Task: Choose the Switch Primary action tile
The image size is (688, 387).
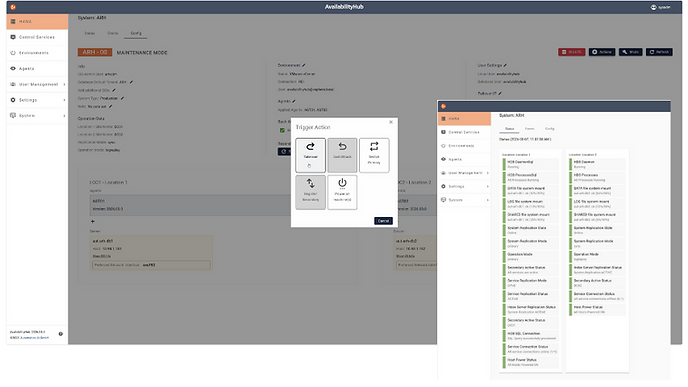Action: click(374, 155)
